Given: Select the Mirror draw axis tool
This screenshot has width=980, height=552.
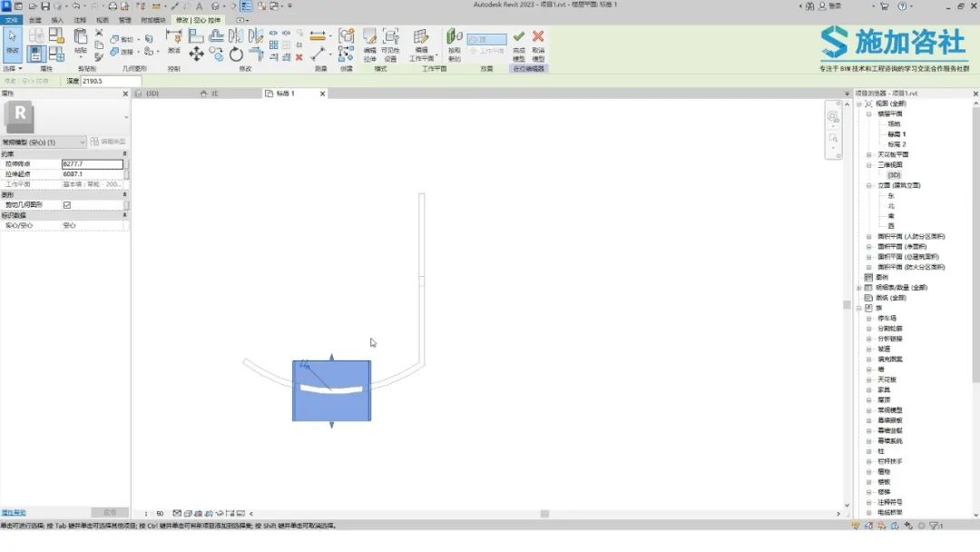Looking at the screenshot, I should coord(255,36).
